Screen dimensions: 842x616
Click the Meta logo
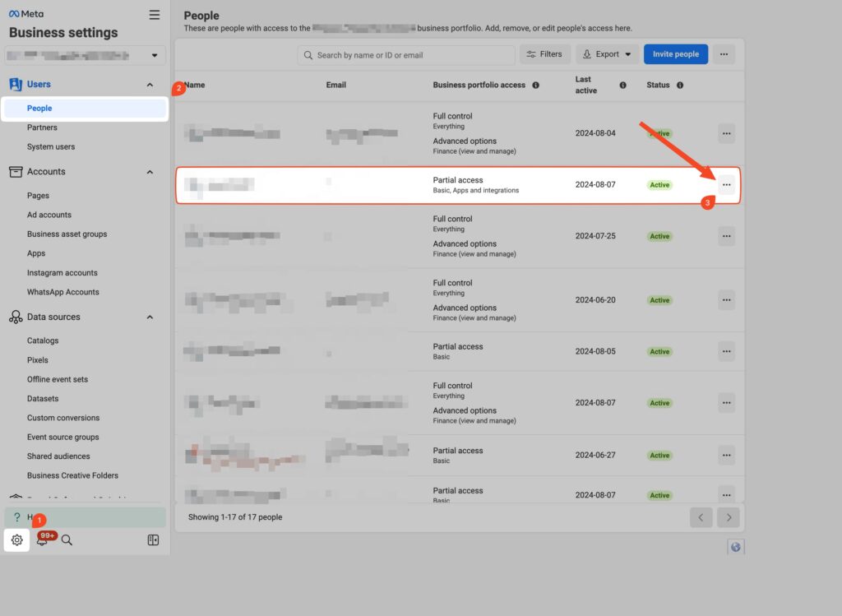tap(26, 14)
